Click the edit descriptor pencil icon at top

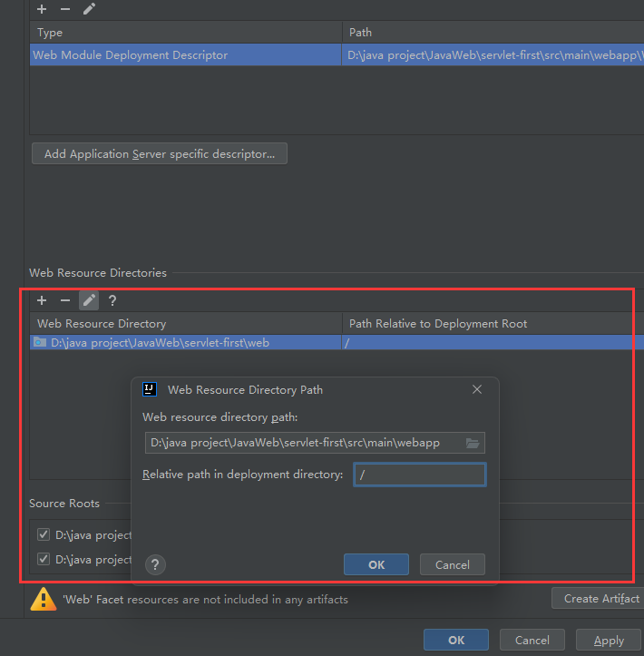point(89,9)
